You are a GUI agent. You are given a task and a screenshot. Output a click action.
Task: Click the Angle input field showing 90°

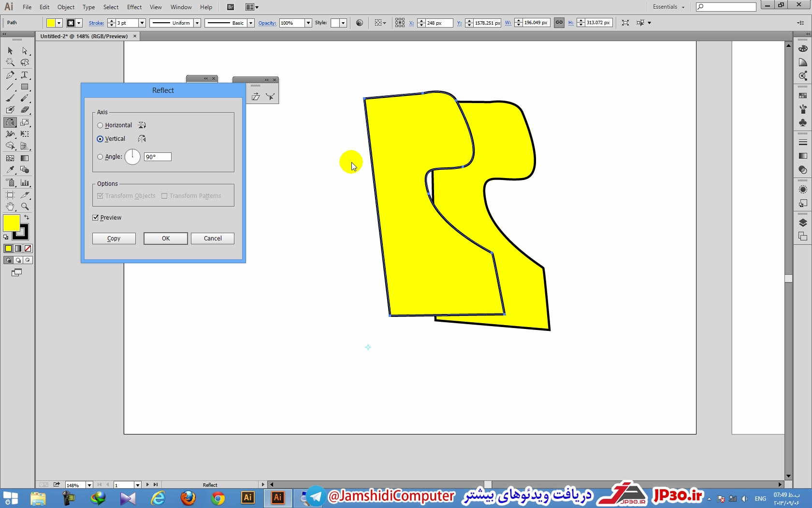pos(158,157)
